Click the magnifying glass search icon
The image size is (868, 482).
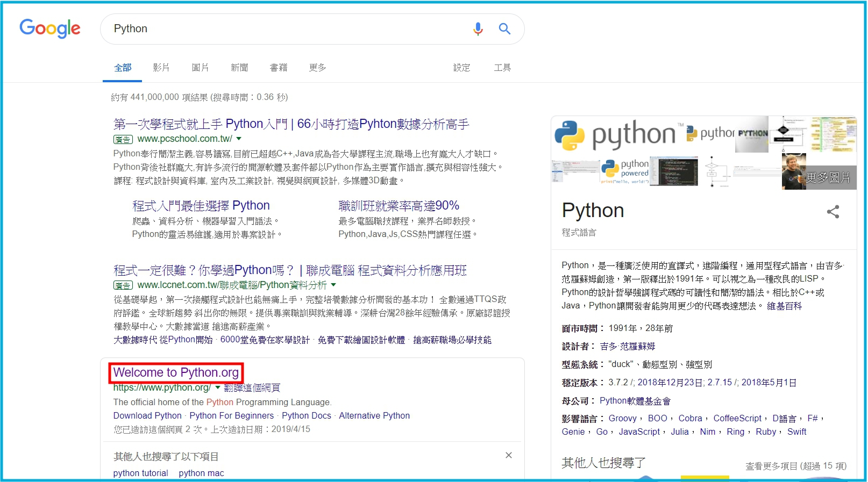[504, 29]
